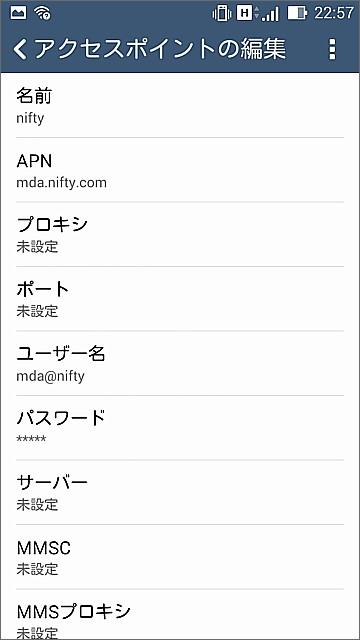Image resolution: width=360 pixels, height=640 pixels.
Task: Open the three-dot overflow menu
Action: 333,50
